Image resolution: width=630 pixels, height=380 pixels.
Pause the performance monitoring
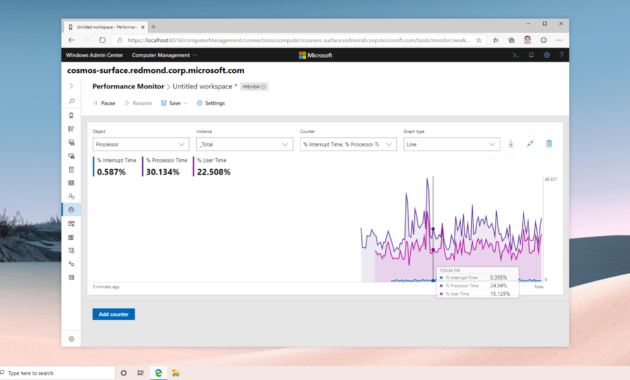(104, 103)
